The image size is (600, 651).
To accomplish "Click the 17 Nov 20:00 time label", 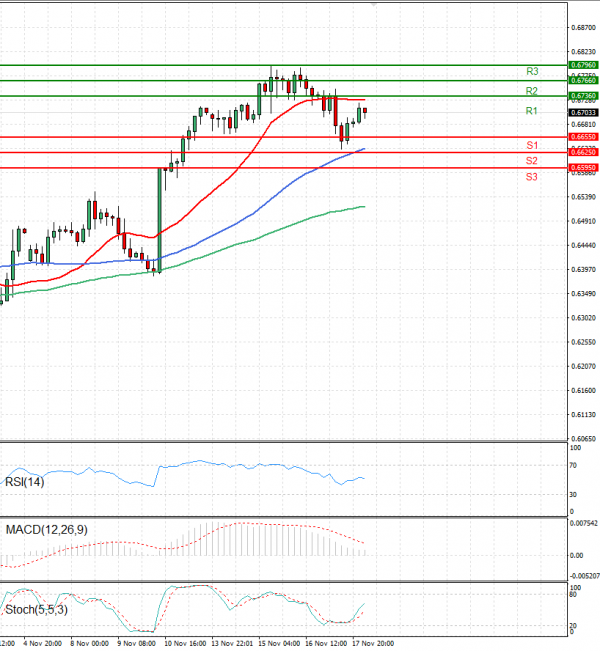I will coord(373,644).
